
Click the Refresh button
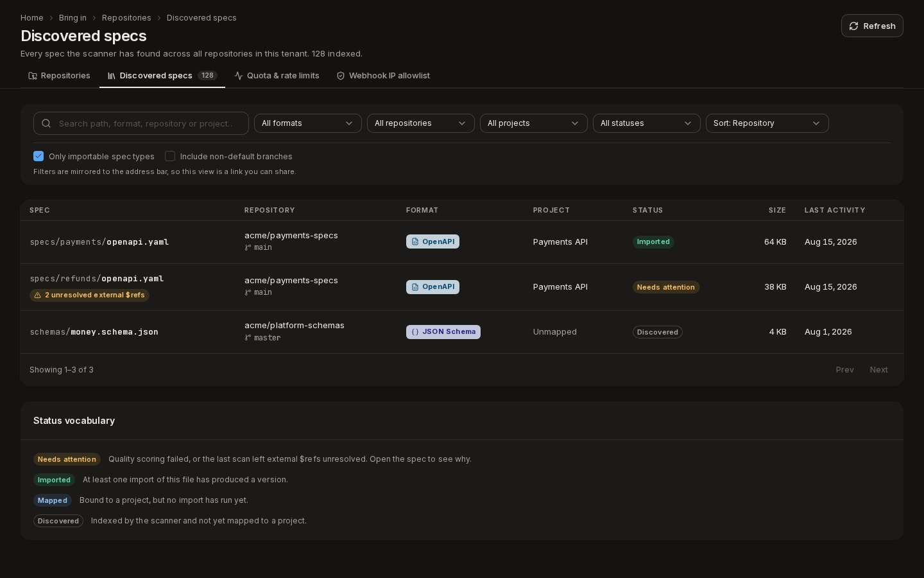[872, 26]
